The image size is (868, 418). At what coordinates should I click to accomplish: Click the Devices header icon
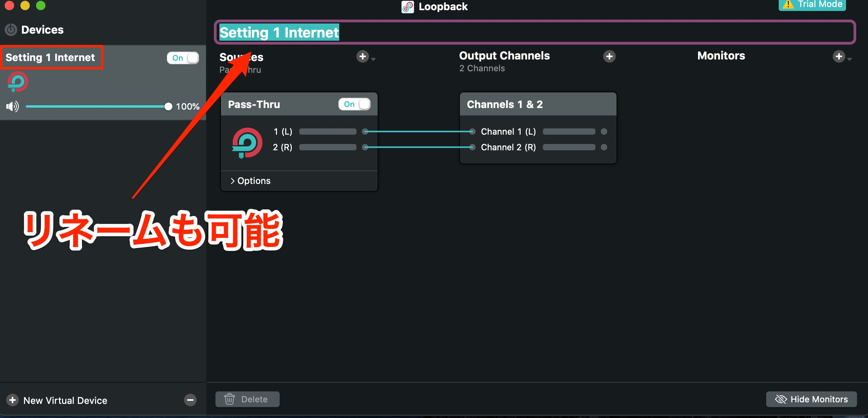point(11,30)
